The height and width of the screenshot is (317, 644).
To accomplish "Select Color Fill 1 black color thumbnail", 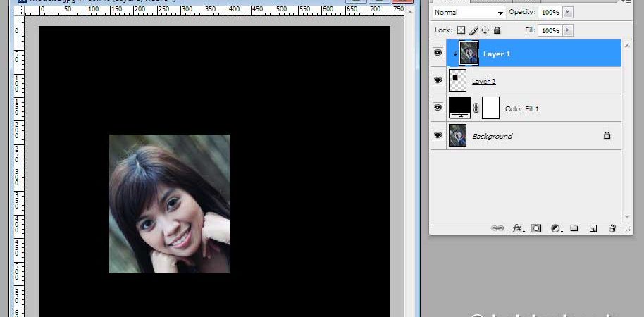I will (459, 108).
